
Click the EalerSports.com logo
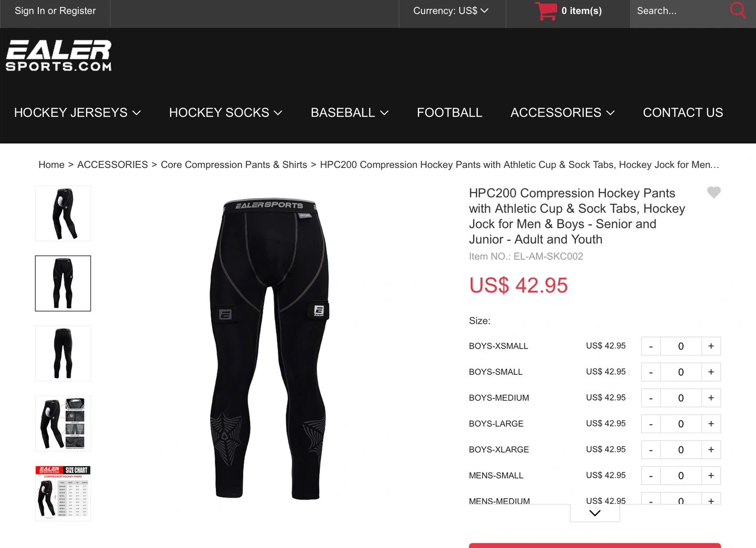59,56
